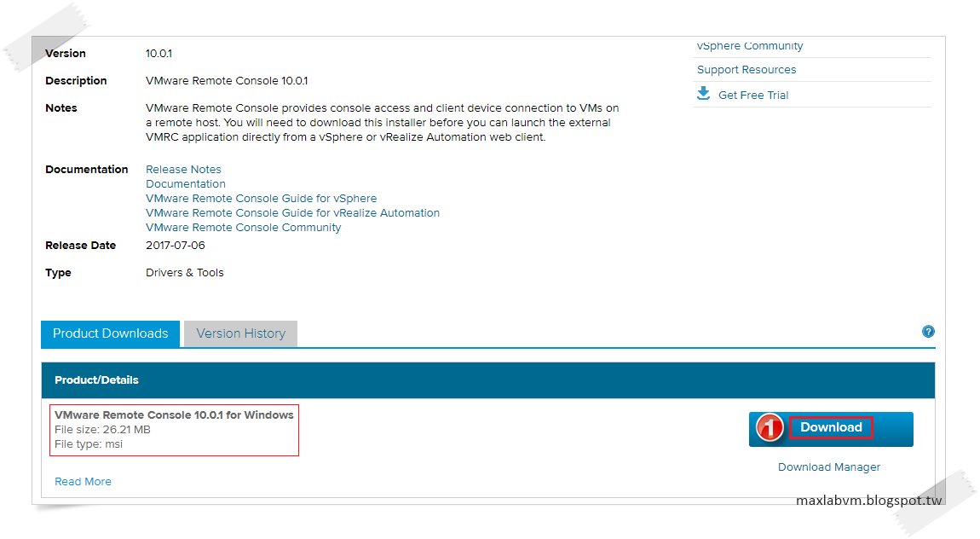This screenshot has width=980, height=539.
Task: Click the Type field label
Action: tap(57, 273)
